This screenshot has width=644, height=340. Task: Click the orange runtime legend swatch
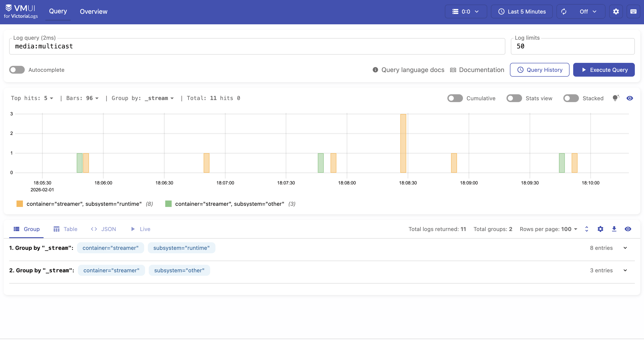19,204
